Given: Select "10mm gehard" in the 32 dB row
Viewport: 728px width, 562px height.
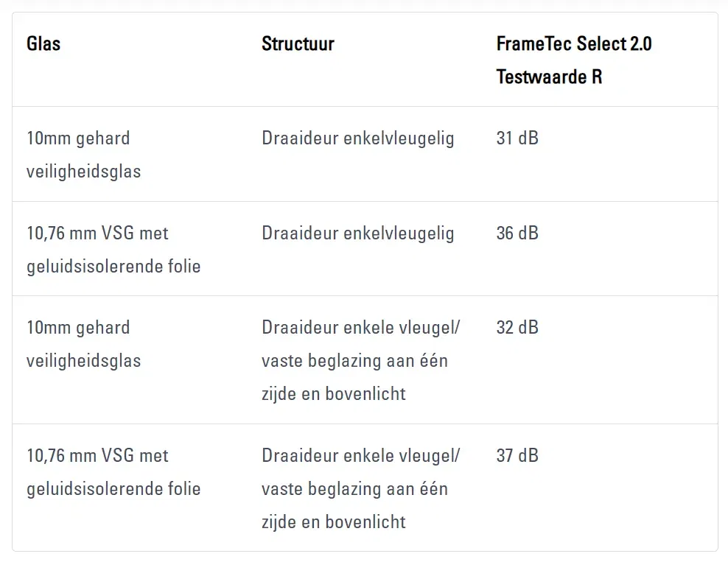Looking at the screenshot, I should click(78, 328).
